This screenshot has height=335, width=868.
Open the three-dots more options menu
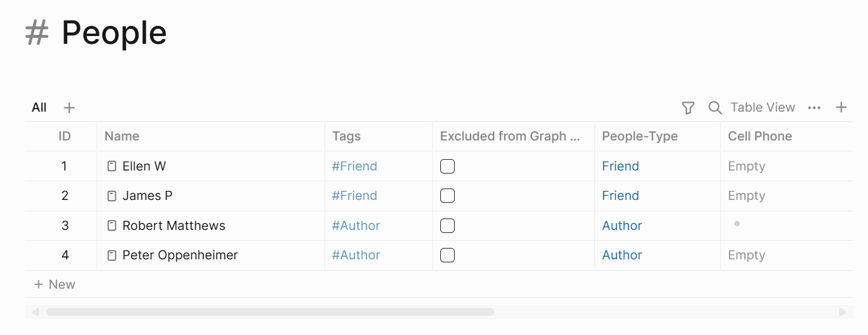pos(814,107)
